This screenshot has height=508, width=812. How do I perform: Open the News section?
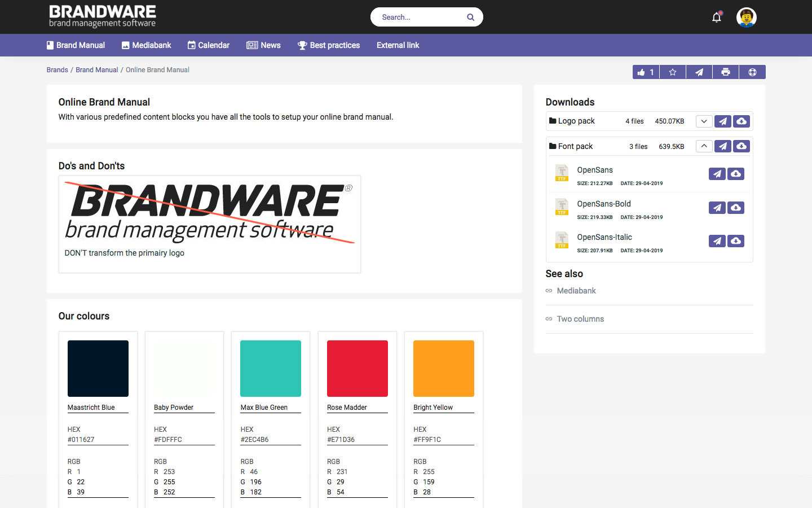263,45
